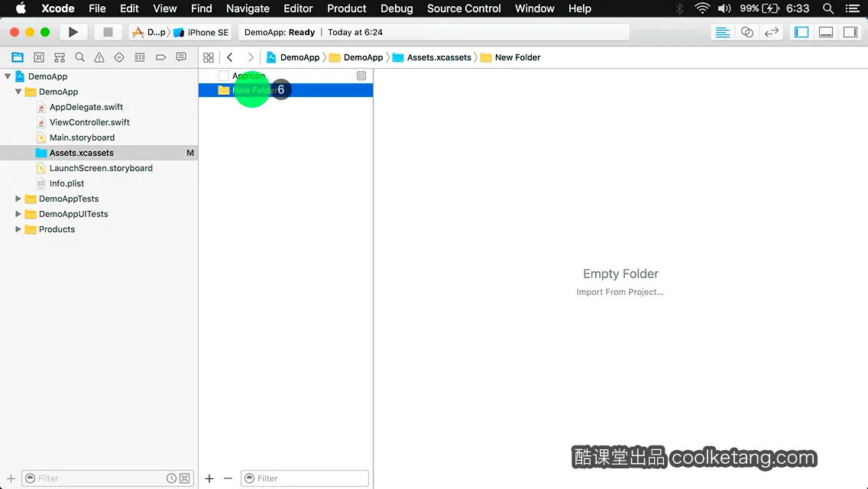Add a new asset with plus button
868x489 pixels.
coord(209,478)
